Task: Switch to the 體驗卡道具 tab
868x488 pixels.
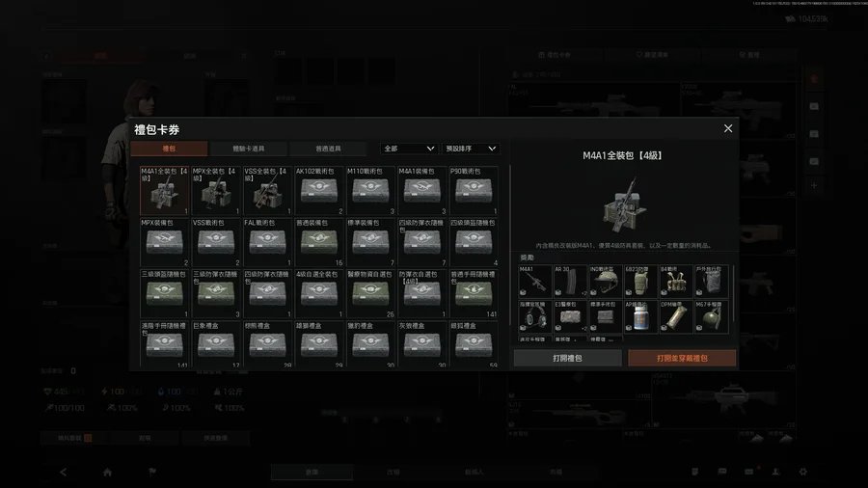Action: point(249,149)
